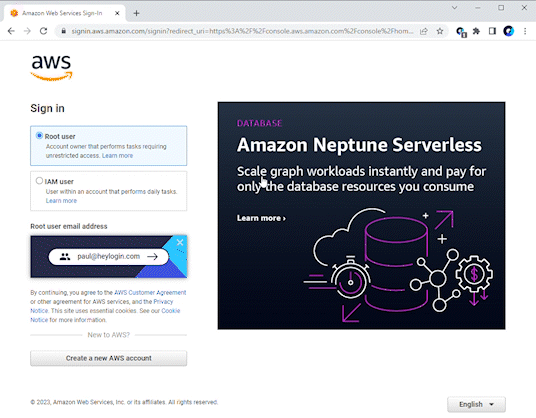
Task: Click the browser forward arrow
Action: (27, 31)
